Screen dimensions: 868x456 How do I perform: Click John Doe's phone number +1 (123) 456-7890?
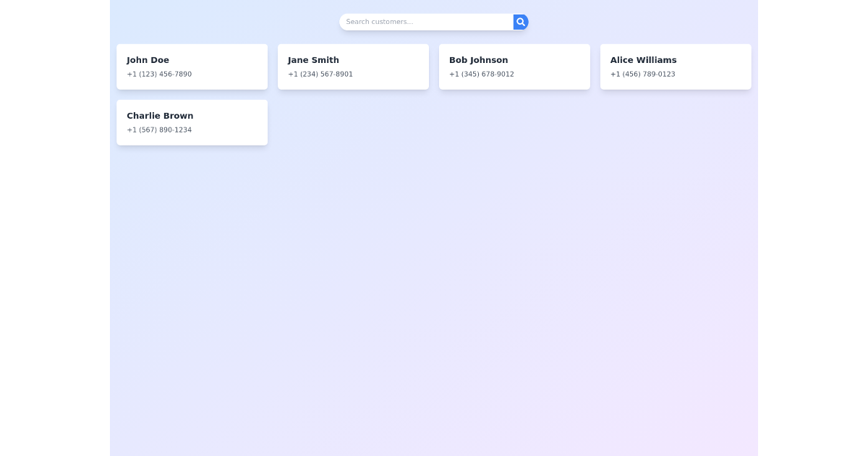pos(159,74)
